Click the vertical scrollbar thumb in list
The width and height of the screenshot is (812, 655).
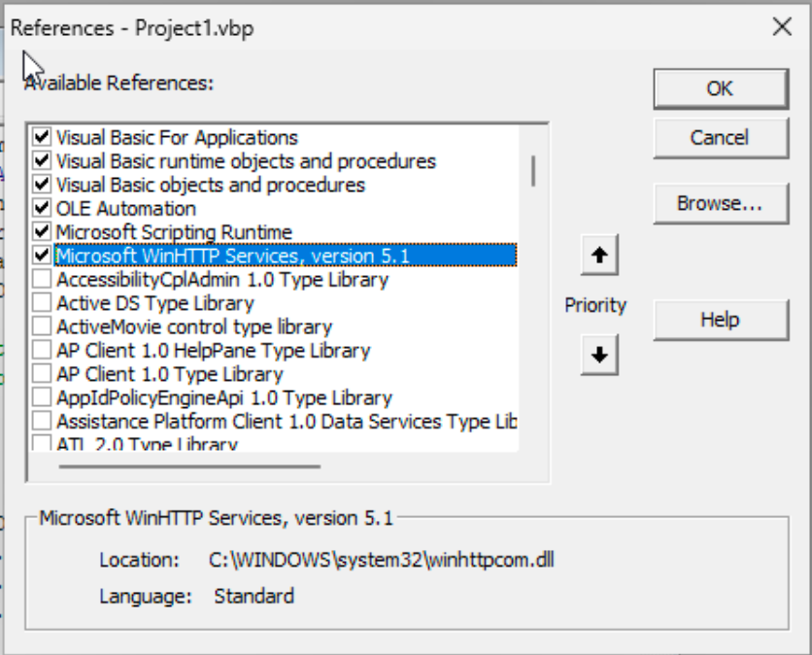pyautogui.click(x=533, y=170)
